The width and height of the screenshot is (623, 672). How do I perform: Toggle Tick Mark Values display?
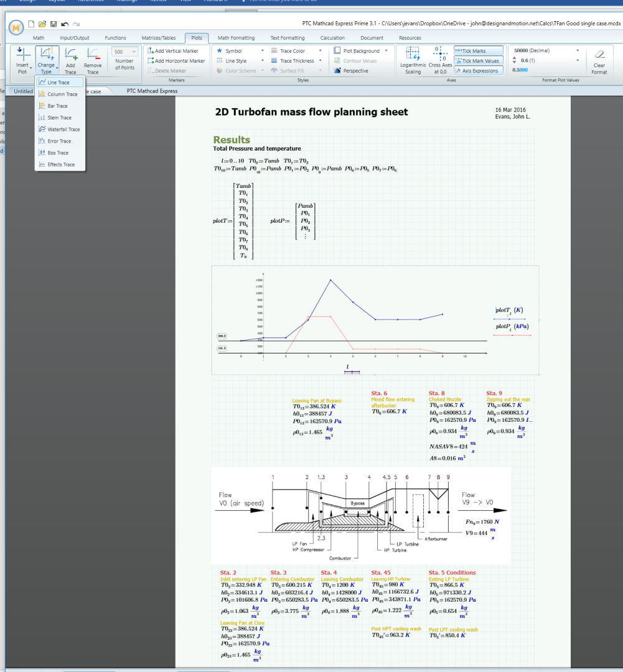pyautogui.click(x=479, y=61)
